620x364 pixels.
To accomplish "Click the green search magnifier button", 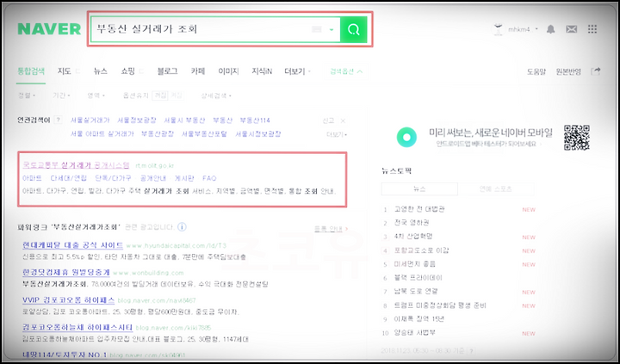I will click(353, 29).
